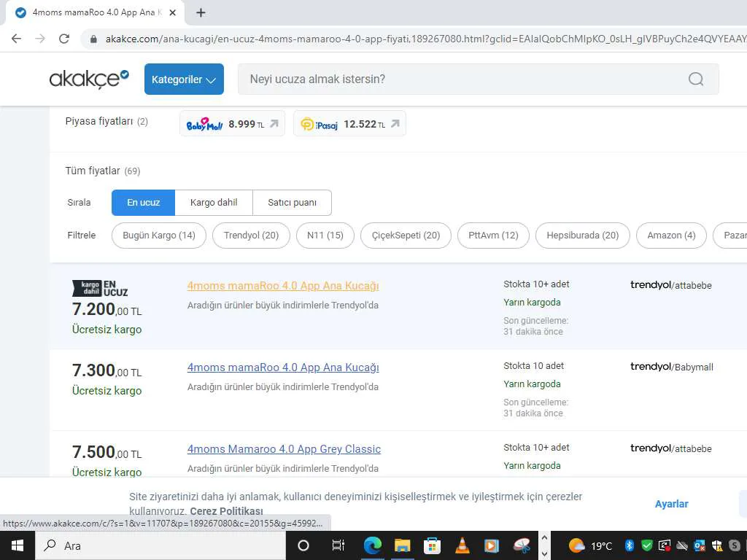Click the site padlock icon

93,39
